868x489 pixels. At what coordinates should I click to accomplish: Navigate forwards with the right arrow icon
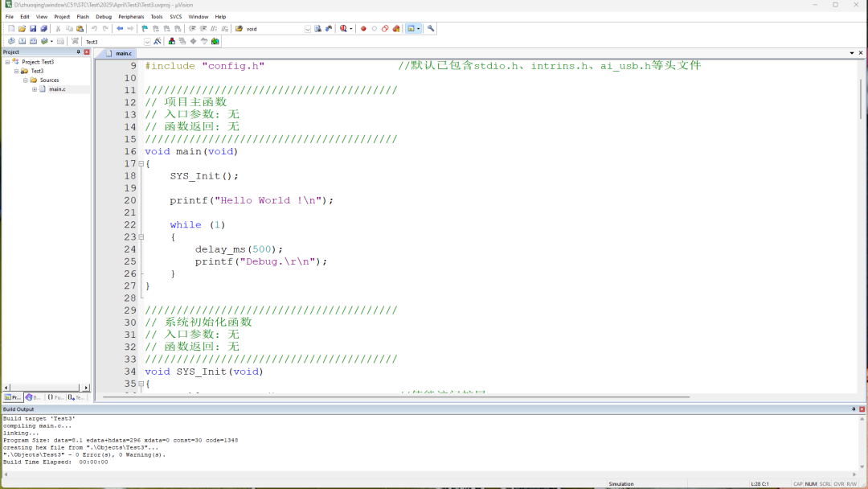130,29
